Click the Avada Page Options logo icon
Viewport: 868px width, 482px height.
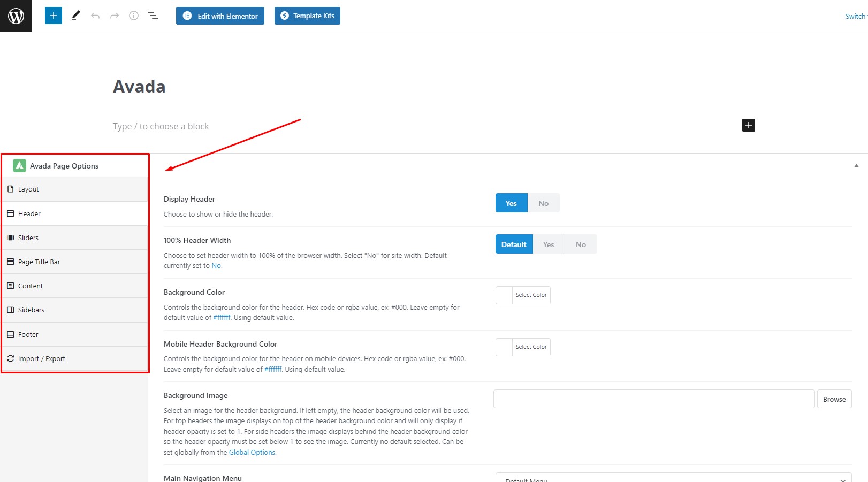pos(19,166)
